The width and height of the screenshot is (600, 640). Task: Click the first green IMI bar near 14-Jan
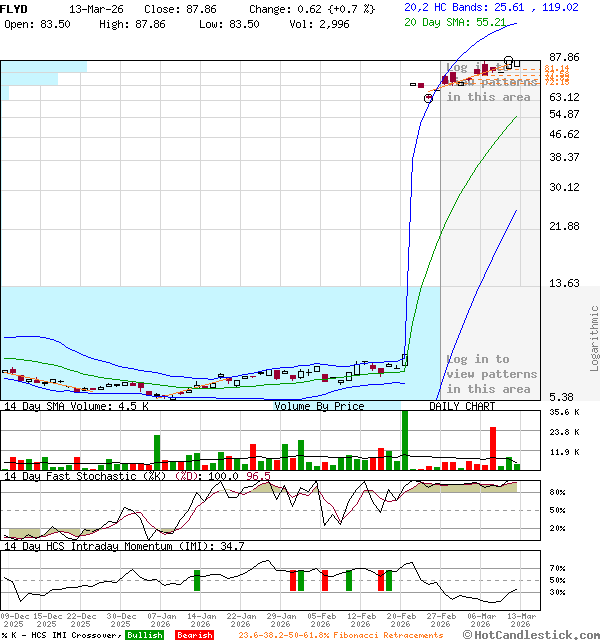tap(197, 580)
